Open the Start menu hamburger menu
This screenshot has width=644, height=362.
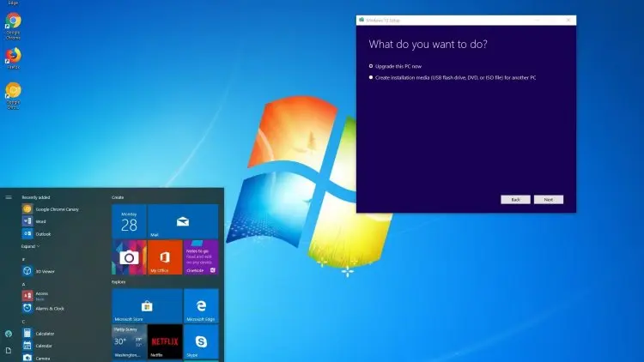pyautogui.click(x=9, y=197)
